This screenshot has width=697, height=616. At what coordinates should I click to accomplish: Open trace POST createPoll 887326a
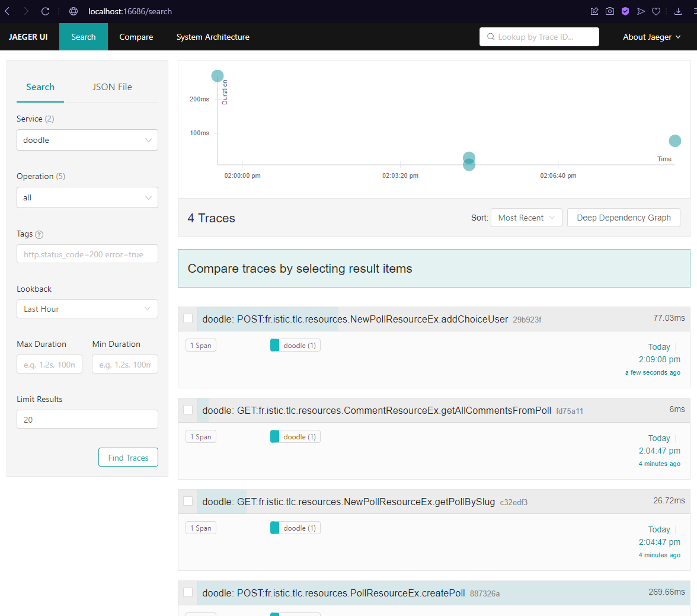click(x=351, y=593)
